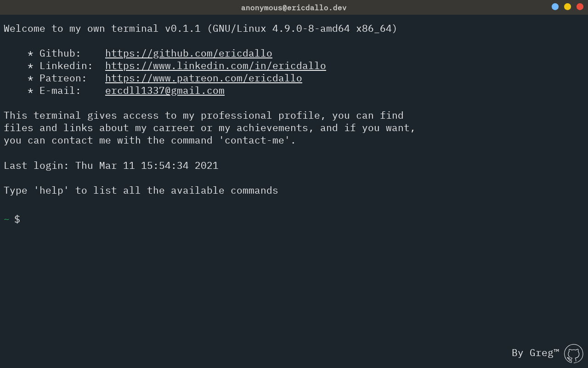This screenshot has width=588, height=368.
Task: Open the Patreon page link
Action: 204,78
